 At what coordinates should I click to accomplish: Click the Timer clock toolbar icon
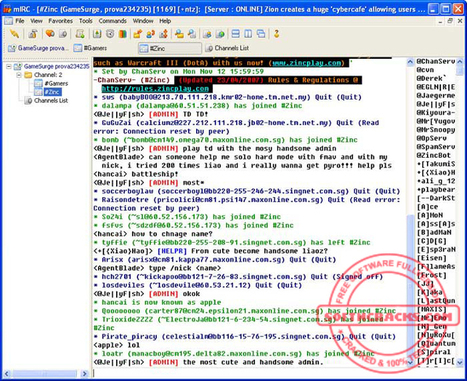click(110, 34)
